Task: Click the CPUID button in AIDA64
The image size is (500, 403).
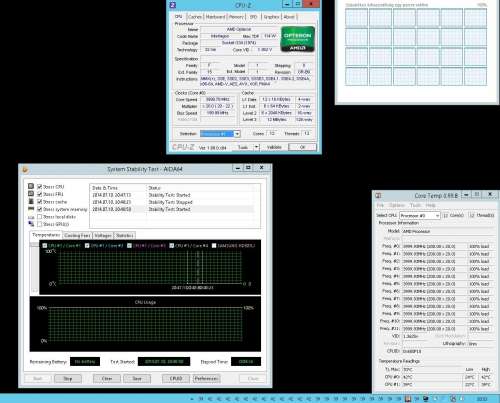Action: click(176, 379)
